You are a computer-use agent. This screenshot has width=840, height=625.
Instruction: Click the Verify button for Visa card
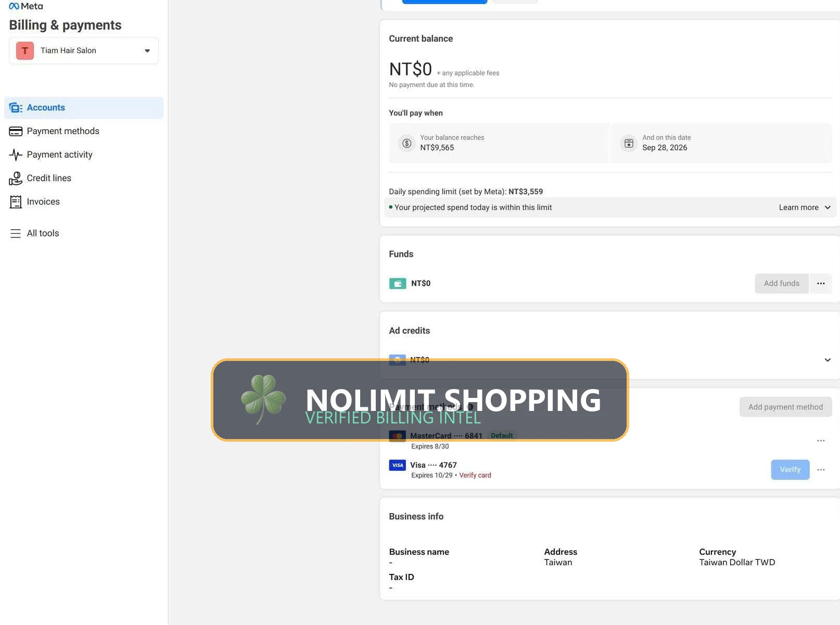click(790, 470)
